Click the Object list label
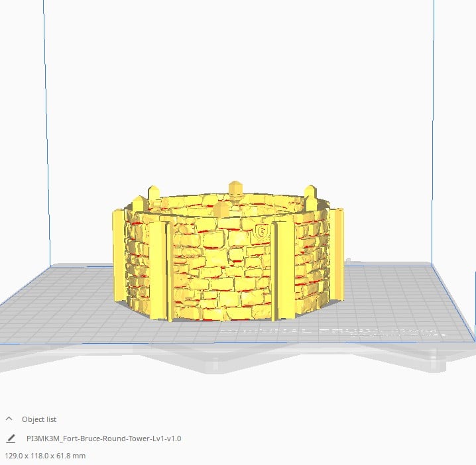Viewport: 476px width, 465px height. (39, 419)
